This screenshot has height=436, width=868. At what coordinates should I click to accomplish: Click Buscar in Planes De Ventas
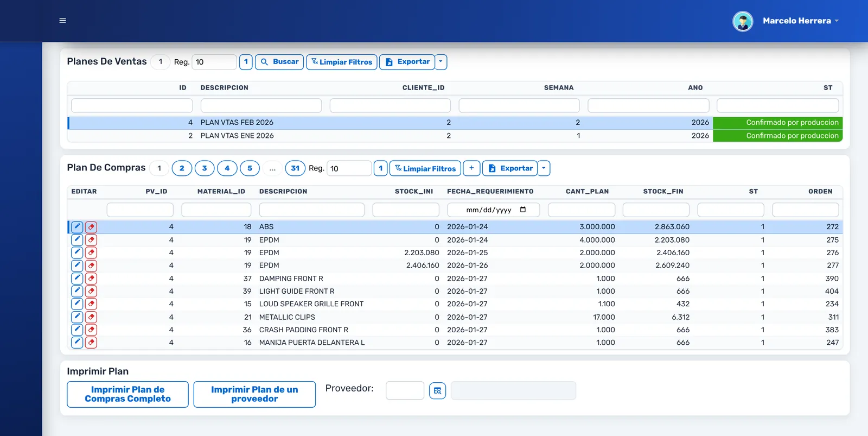pyautogui.click(x=279, y=62)
